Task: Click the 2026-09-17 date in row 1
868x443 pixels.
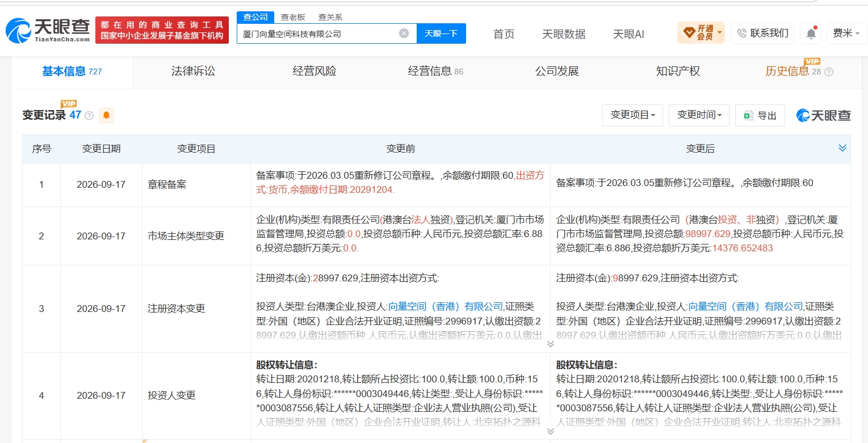Action: (101, 185)
